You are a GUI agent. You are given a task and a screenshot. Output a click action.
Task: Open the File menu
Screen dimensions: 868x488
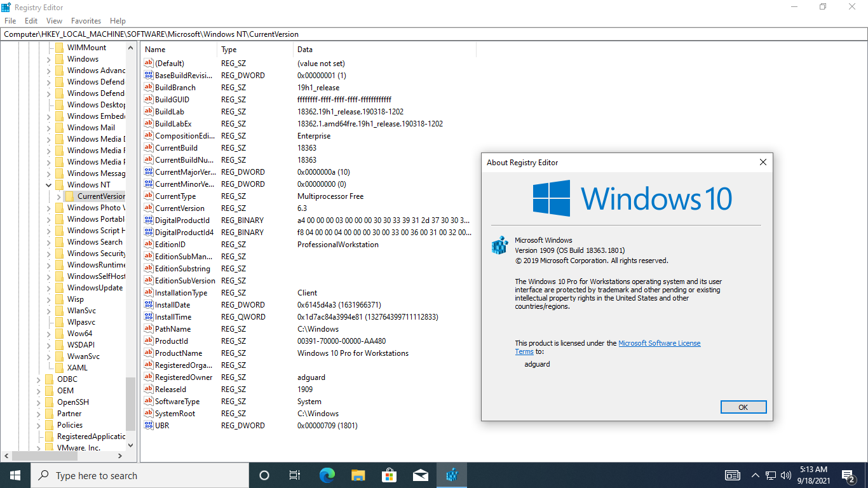tap(10, 21)
